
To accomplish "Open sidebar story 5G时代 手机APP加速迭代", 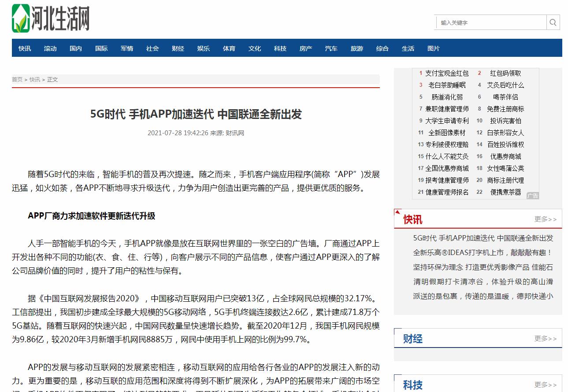I will point(483,238).
